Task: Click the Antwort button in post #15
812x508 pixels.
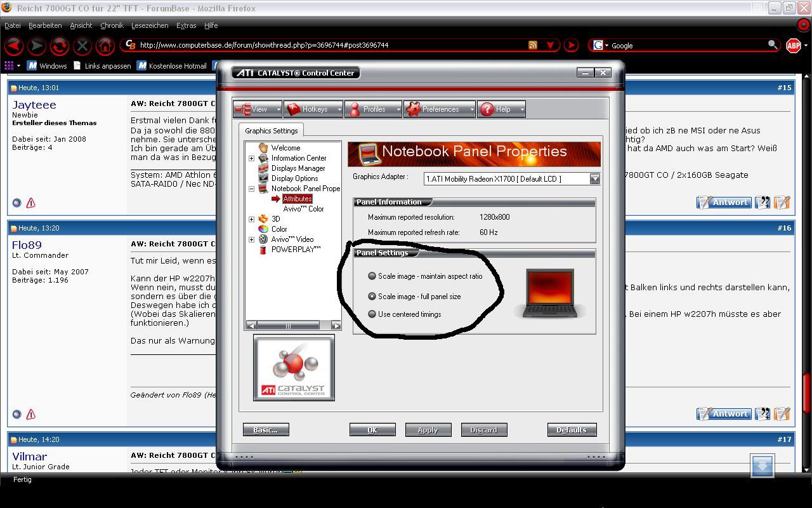Action: [724, 203]
